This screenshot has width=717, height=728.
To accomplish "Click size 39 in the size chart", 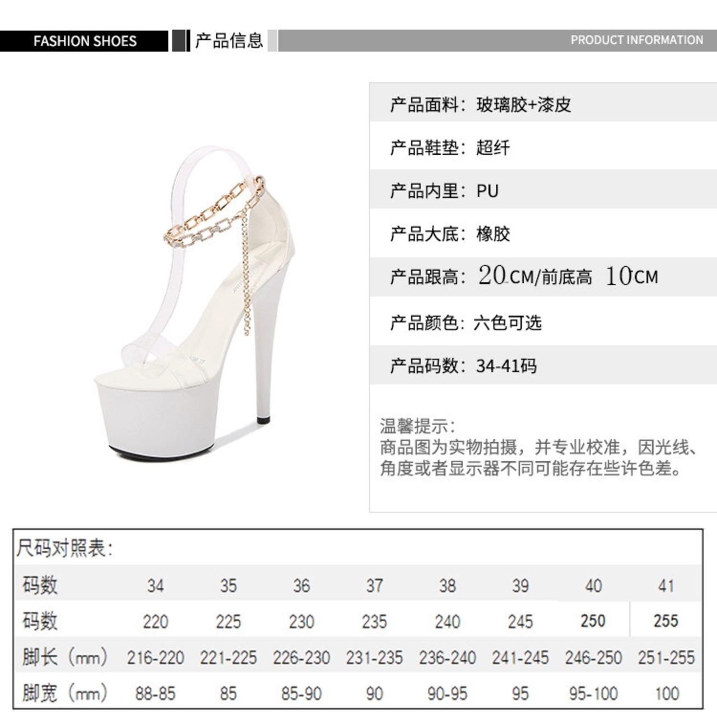I will [520, 586].
